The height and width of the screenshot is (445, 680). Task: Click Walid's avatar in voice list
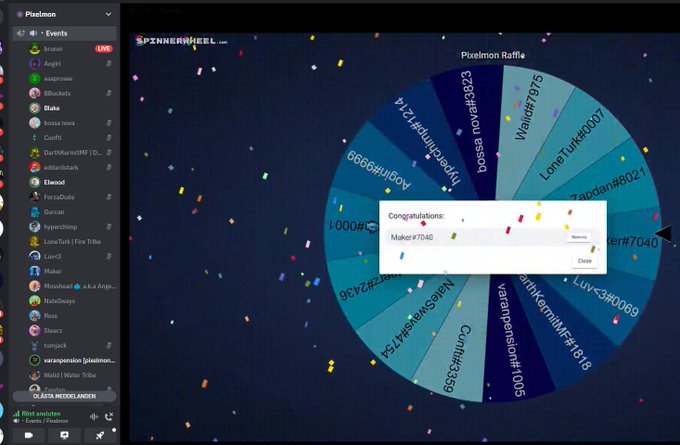pos(35,375)
